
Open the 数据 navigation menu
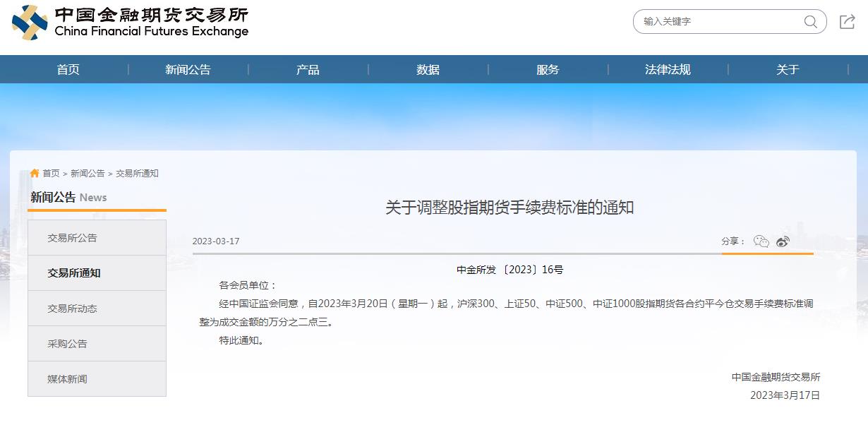coord(428,69)
